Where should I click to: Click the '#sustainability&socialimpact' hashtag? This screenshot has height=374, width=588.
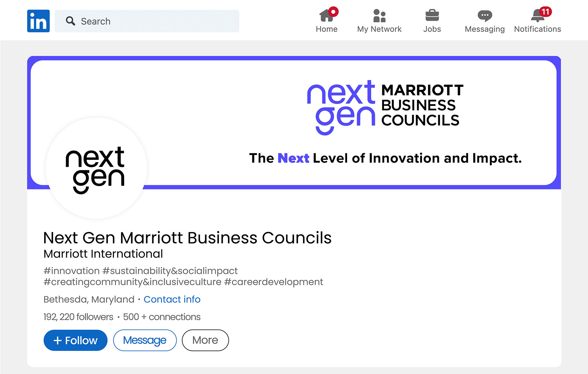(170, 271)
